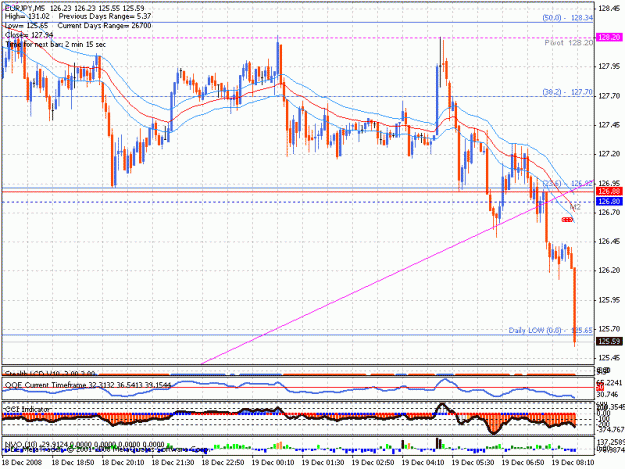Viewport: 625px width, 469px height.
Task: Click the '(38.2) - 127.70' Fibonacci label
Action: 568,92
